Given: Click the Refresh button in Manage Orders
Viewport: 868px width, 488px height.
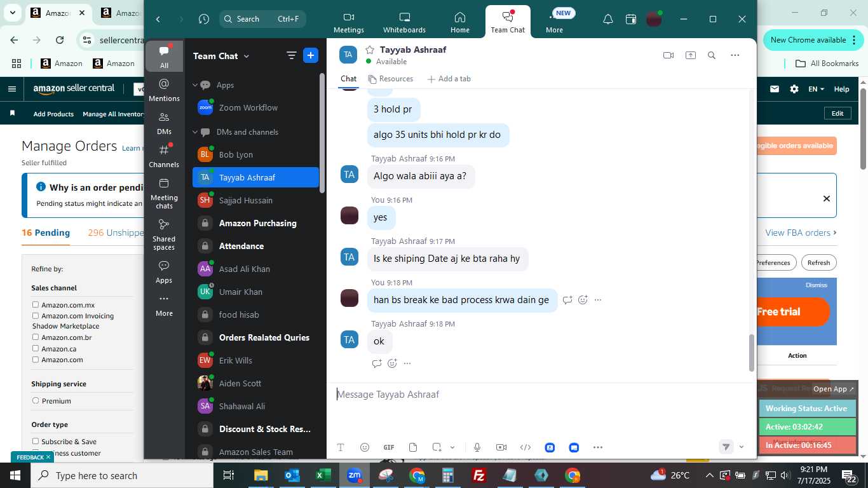Looking at the screenshot, I should click(818, 262).
